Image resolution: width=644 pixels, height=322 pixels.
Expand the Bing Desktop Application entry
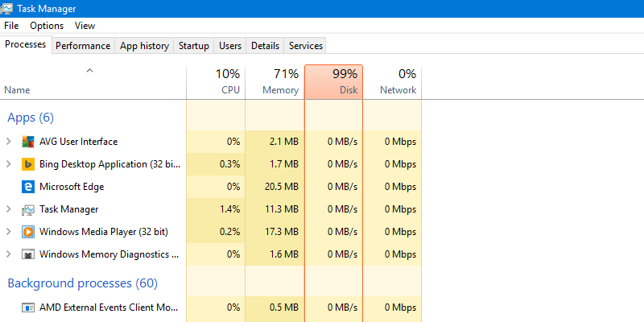(x=9, y=164)
